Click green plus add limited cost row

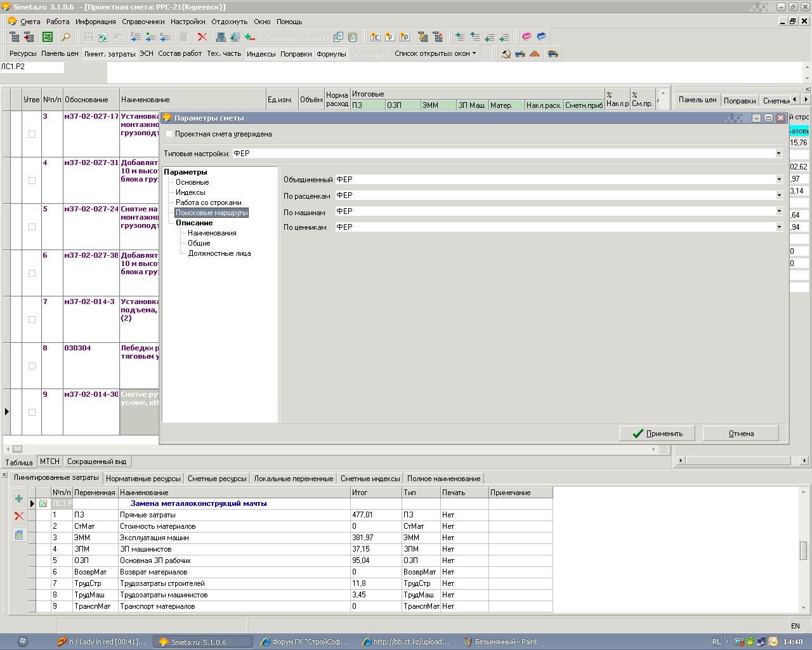pyautogui.click(x=19, y=499)
